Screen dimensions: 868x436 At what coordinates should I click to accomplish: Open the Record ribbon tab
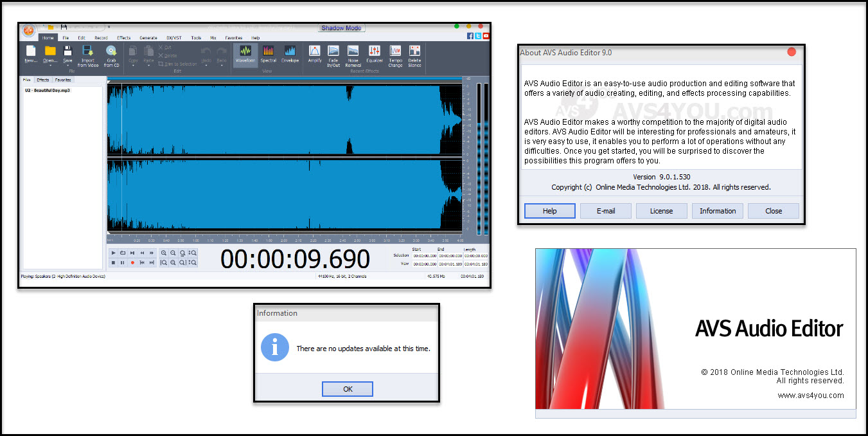pyautogui.click(x=101, y=38)
